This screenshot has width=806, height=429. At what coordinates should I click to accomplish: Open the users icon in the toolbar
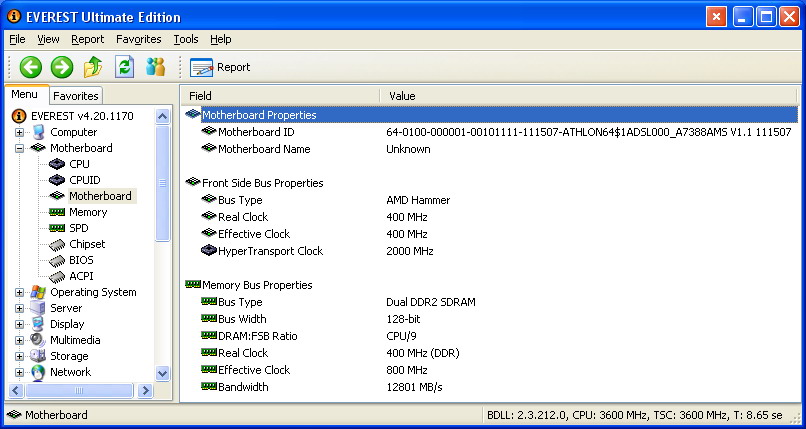tap(155, 67)
